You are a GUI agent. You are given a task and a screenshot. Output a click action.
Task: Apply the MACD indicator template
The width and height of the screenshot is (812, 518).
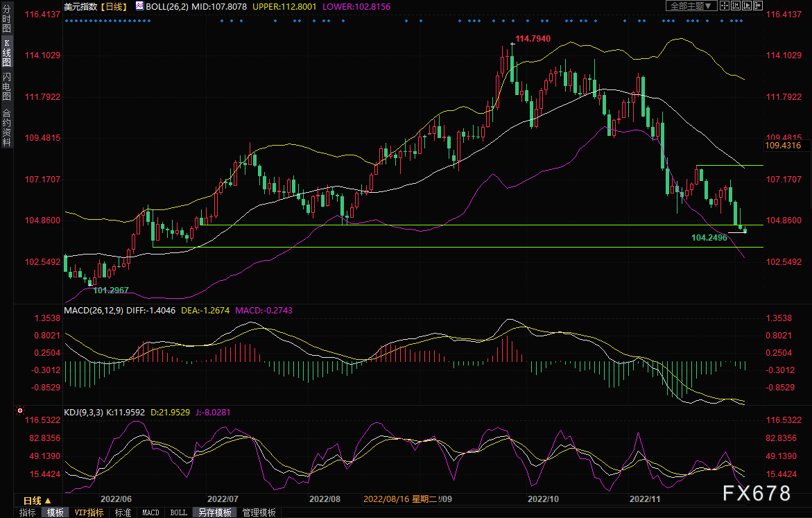pos(150,512)
